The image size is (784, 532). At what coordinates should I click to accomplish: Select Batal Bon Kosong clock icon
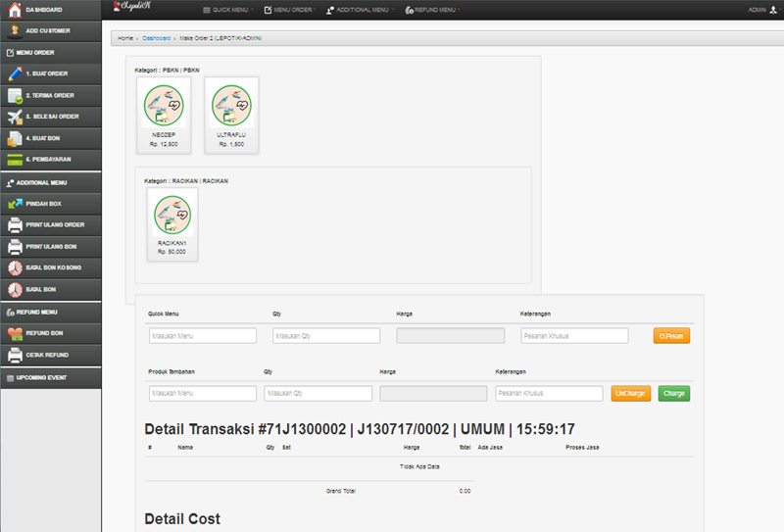[15, 268]
